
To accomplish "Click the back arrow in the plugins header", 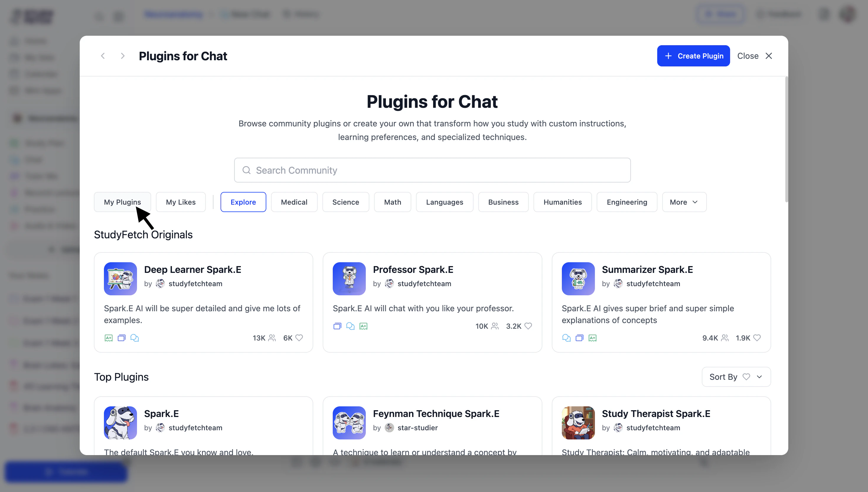I will (103, 56).
